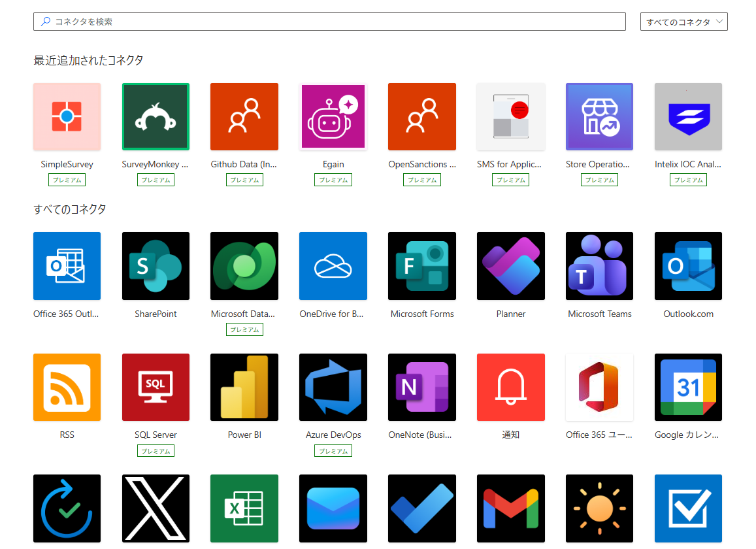Expand the すべてのコネクタ filter dropdown
756x549 pixels.
click(x=683, y=22)
